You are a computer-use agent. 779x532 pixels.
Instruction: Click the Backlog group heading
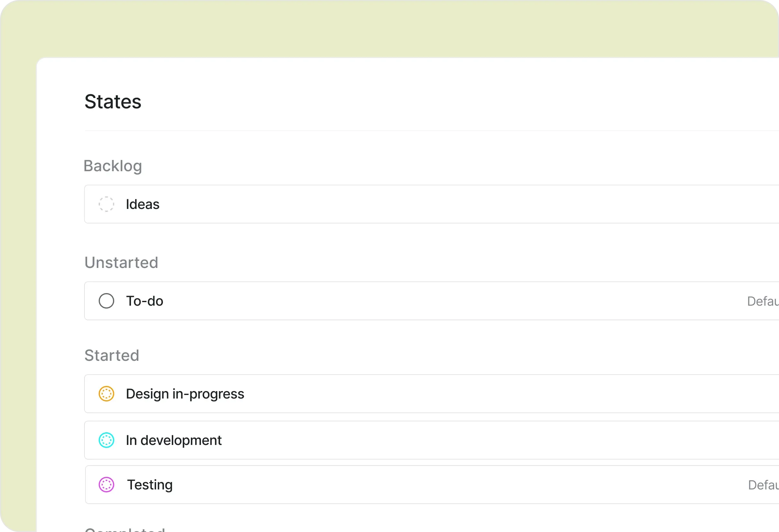click(x=113, y=166)
